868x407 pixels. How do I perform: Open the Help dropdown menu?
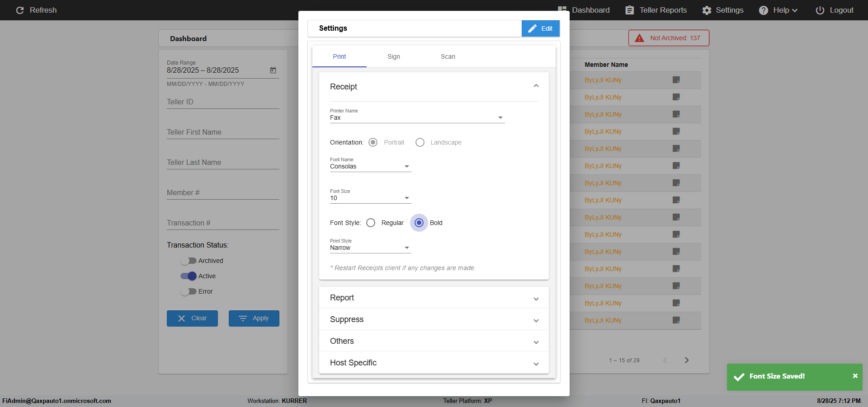click(x=778, y=10)
